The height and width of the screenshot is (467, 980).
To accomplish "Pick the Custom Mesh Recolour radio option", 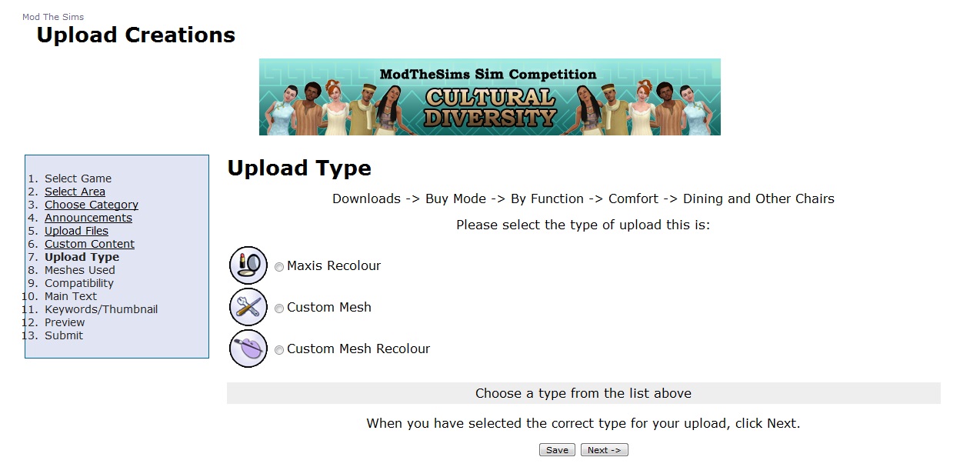I will (x=279, y=350).
